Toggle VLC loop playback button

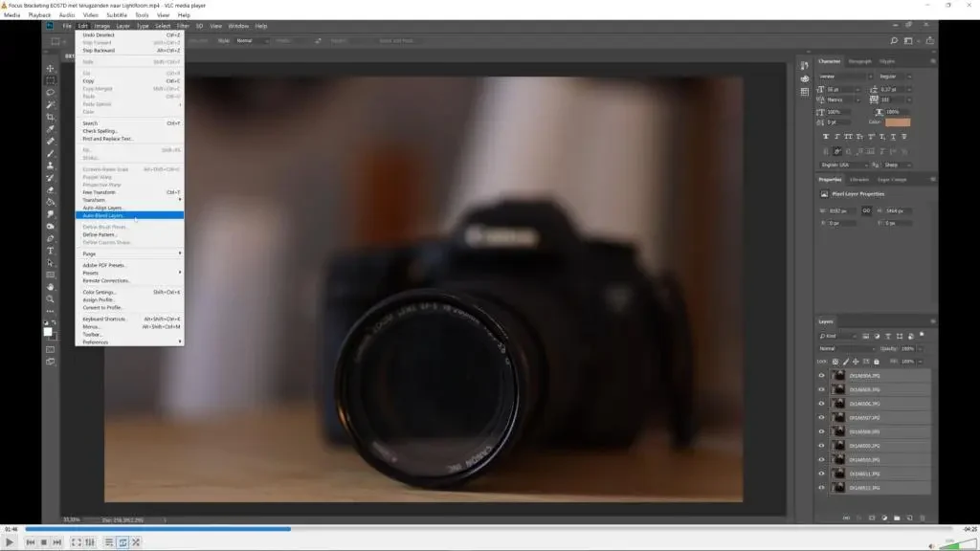coord(122,542)
